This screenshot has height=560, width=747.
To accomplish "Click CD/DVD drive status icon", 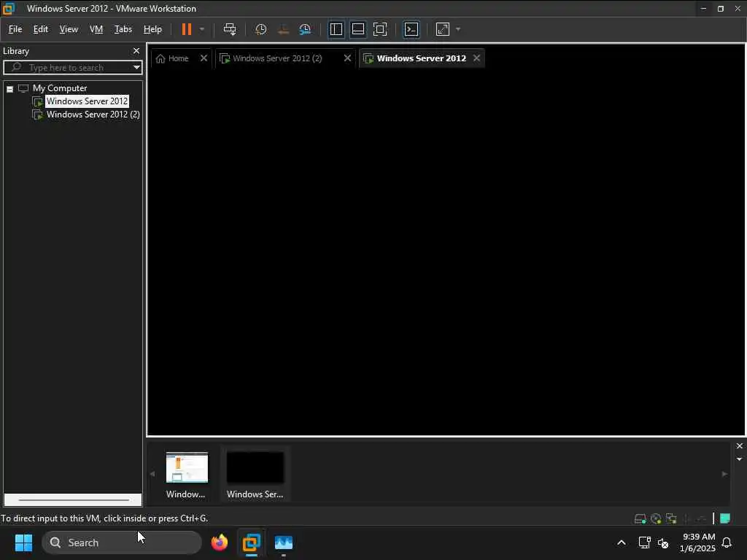I will click(656, 518).
